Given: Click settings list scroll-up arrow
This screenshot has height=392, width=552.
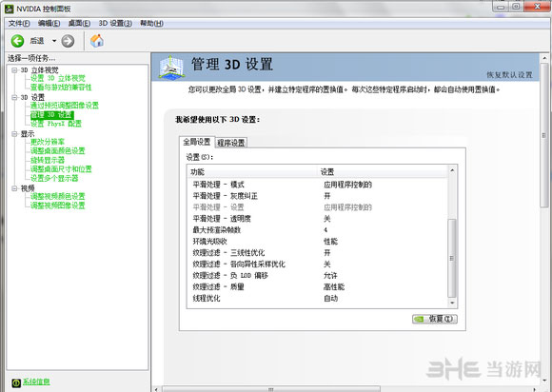Looking at the screenshot, I should tap(452, 170).
